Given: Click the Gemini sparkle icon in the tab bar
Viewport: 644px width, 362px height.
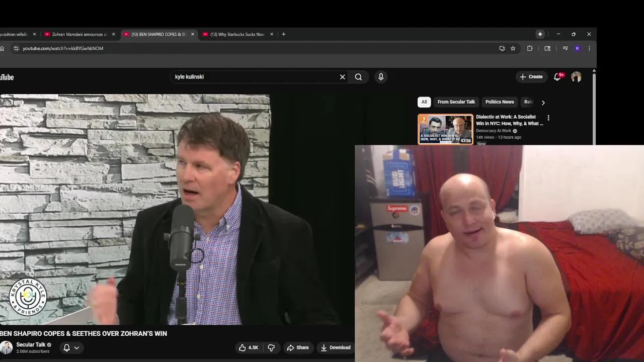Looking at the screenshot, I should click(x=540, y=34).
